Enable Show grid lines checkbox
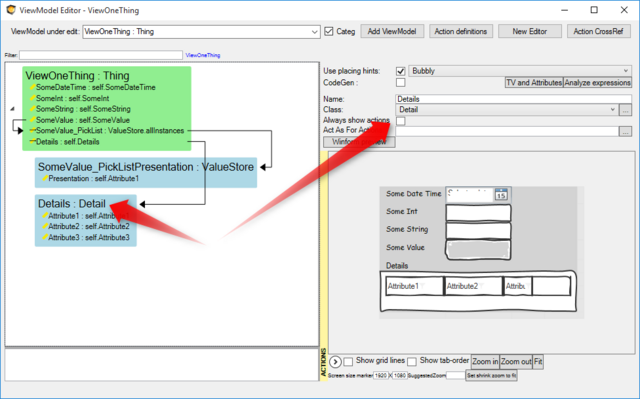This screenshot has height=399, width=640. pos(348,361)
